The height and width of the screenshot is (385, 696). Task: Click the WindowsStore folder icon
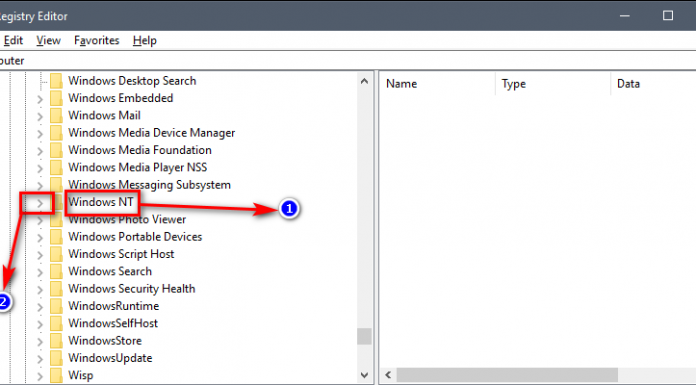(x=56, y=341)
